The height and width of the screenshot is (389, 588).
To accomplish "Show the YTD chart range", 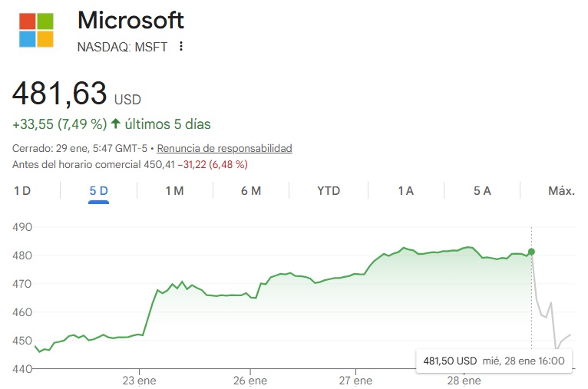I will point(329,191).
